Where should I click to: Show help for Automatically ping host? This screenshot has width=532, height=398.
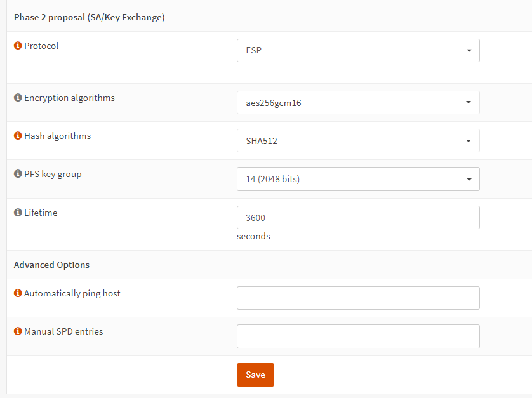click(x=18, y=294)
